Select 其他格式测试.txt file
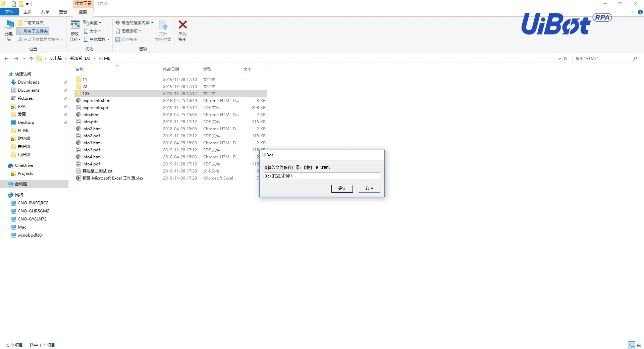This screenshot has width=644, height=349. click(97, 171)
